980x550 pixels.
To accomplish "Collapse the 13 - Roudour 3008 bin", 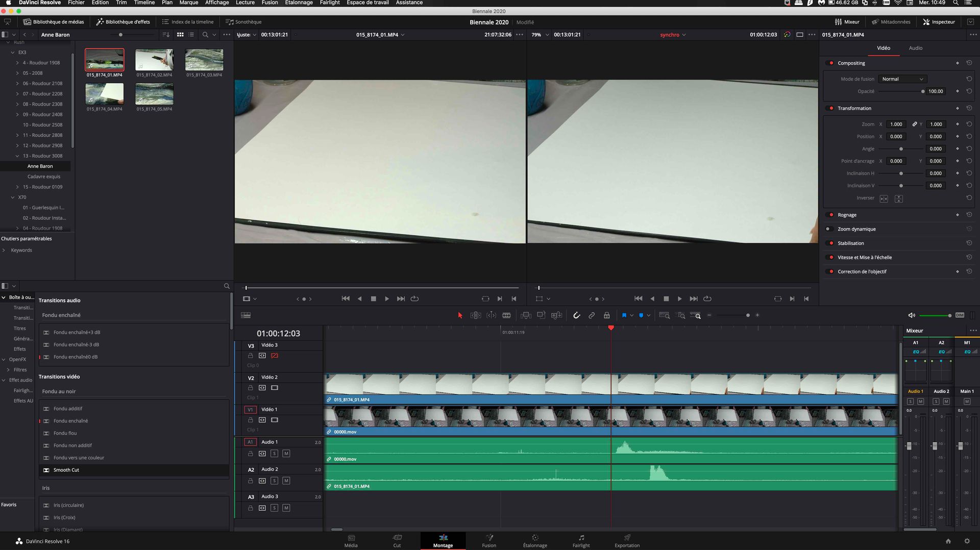I will pos(17,156).
